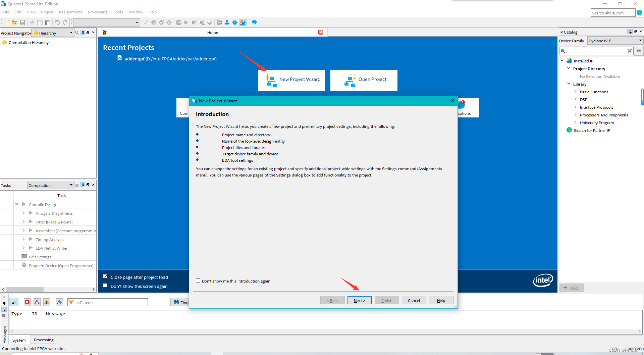
Task: Collapse the Installed IP tree node
Action: point(562,60)
